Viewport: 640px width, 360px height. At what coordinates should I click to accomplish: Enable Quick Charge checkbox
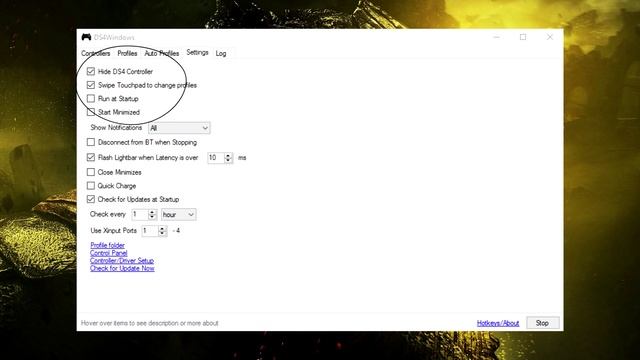[91, 186]
